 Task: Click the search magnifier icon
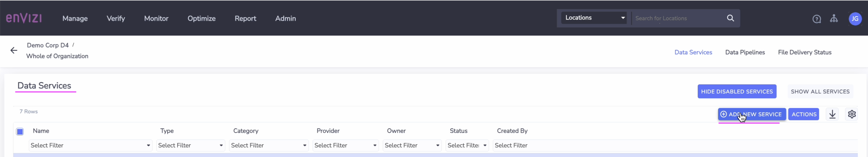click(730, 18)
